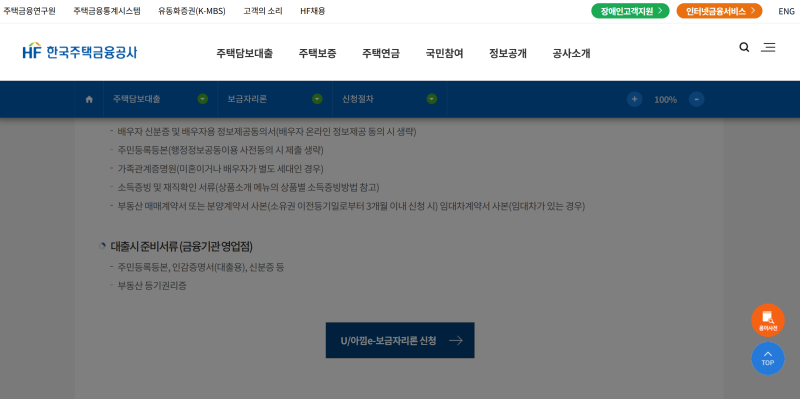This screenshot has height=399, width=800.
Task: Click the 배우자 신분증 list item
Action: click(x=267, y=132)
